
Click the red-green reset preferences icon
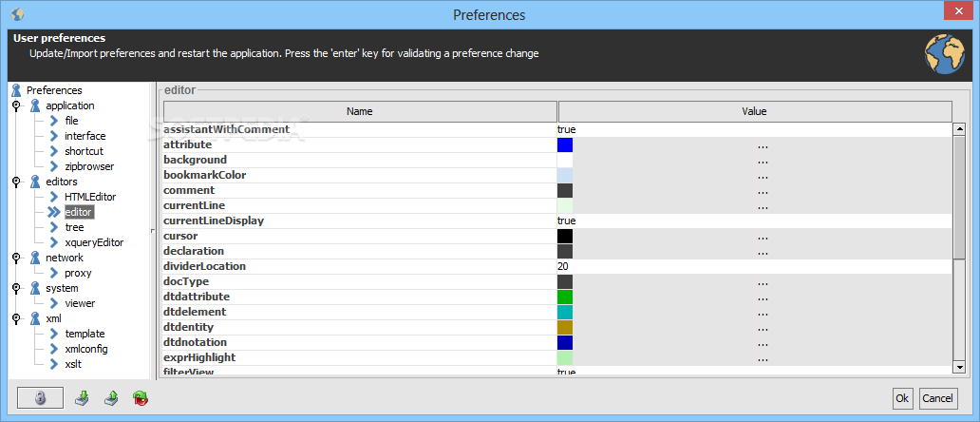(141, 397)
